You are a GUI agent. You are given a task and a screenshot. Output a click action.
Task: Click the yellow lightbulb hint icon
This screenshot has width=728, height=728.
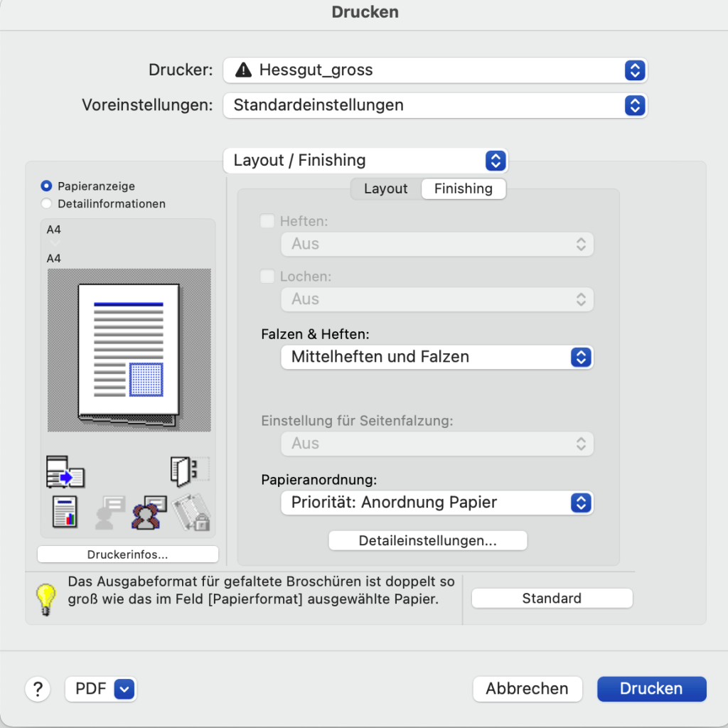click(46, 599)
